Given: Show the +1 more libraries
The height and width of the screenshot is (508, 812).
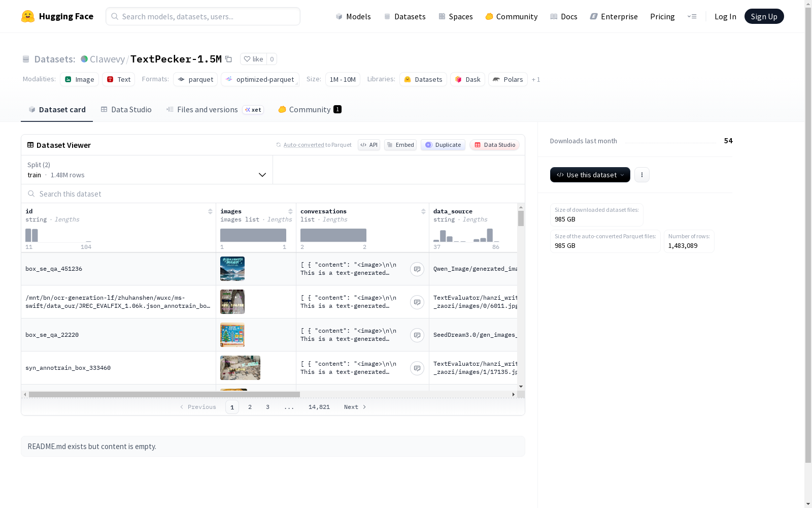Looking at the screenshot, I should coord(536,80).
